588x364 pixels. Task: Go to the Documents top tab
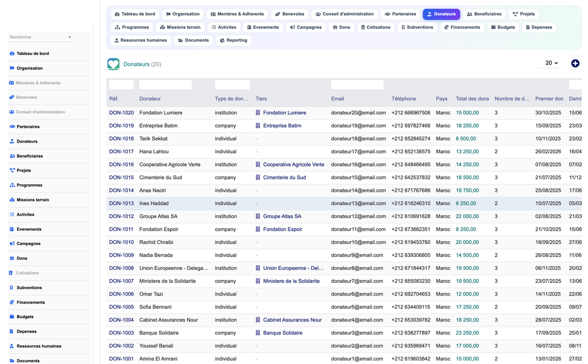pyautogui.click(x=193, y=40)
